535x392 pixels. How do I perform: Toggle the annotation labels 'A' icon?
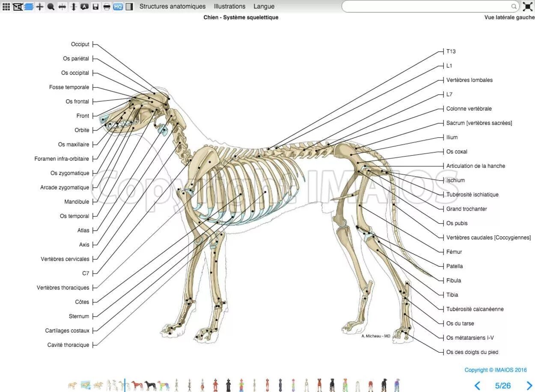coord(84,6)
